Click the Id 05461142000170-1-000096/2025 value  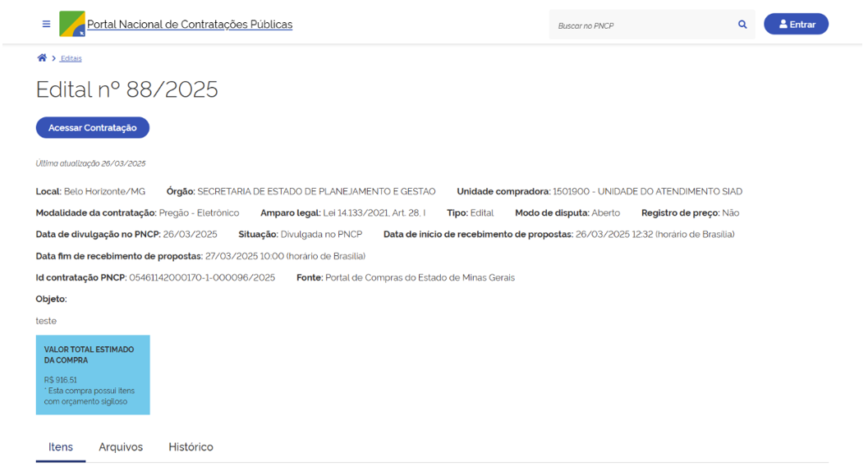coord(202,278)
